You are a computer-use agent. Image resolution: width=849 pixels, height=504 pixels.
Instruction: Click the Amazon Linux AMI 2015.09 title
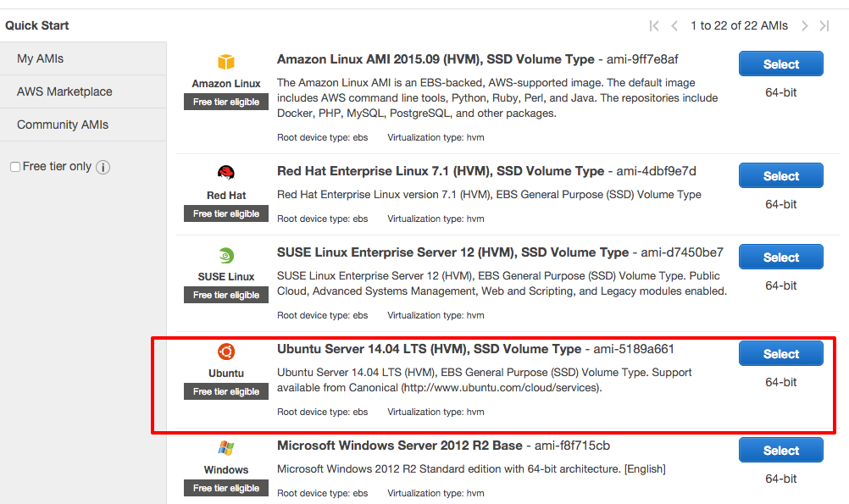point(436,59)
